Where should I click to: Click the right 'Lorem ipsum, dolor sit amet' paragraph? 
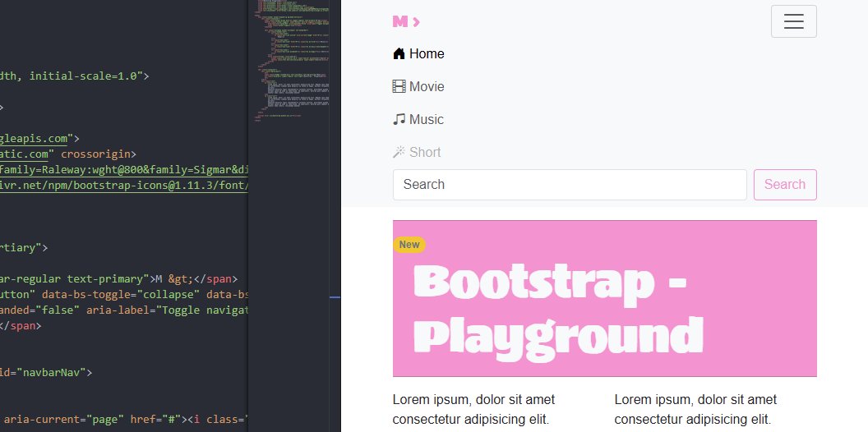pyautogui.click(x=696, y=409)
